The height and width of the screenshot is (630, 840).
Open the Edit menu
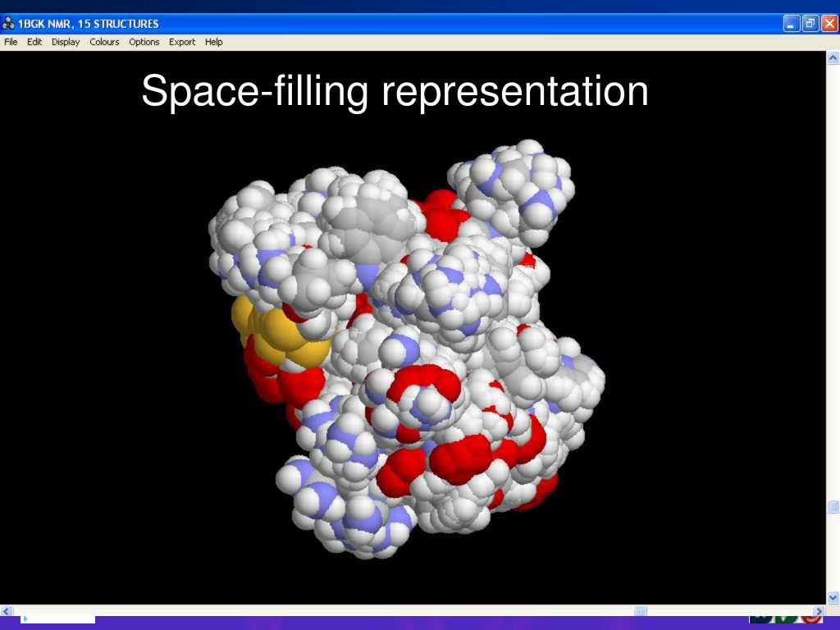pyautogui.click(x=34, y=42)
